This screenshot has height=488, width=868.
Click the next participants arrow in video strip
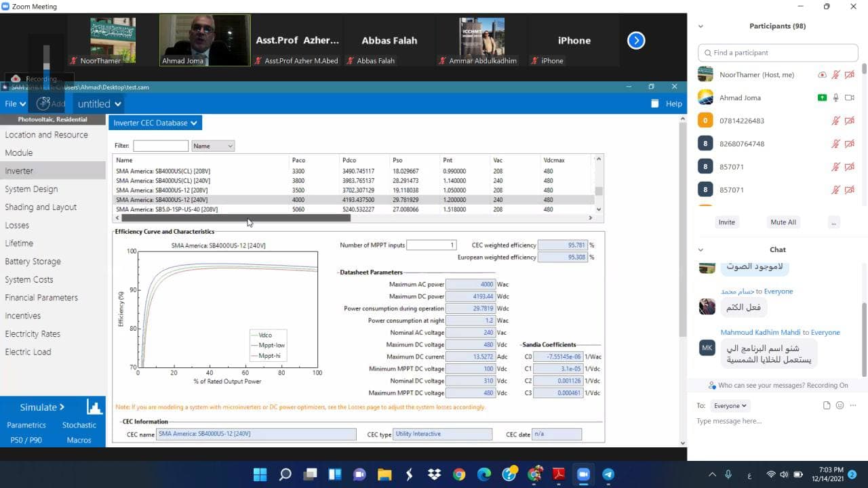(x=635, y=41)
